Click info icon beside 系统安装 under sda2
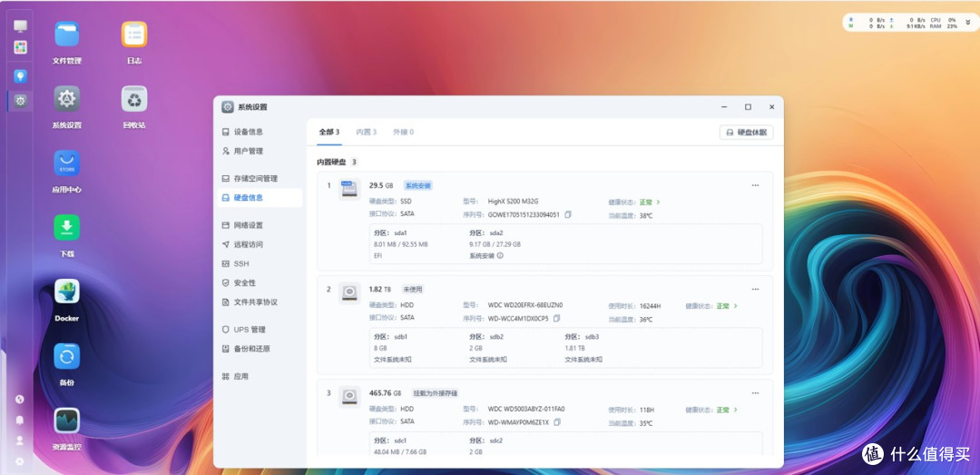Viewport: 980px width, 475px height. 500,255
